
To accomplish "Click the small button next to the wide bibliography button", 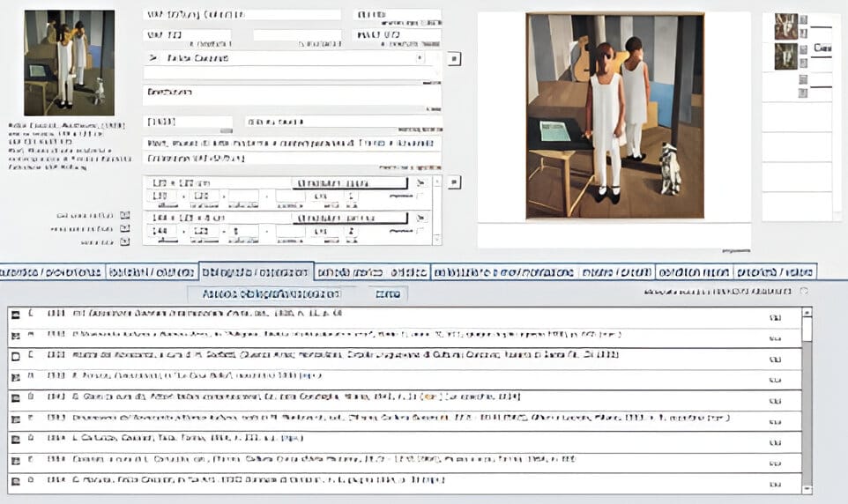I will [388, 293].
